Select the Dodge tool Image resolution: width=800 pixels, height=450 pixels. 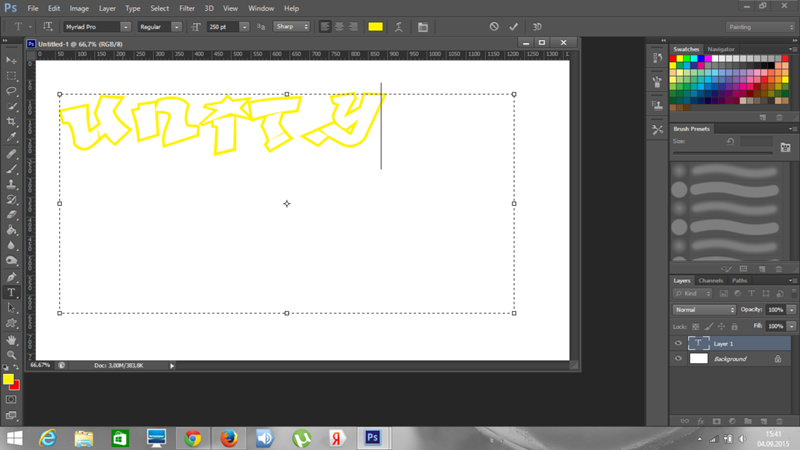point(11,261)
